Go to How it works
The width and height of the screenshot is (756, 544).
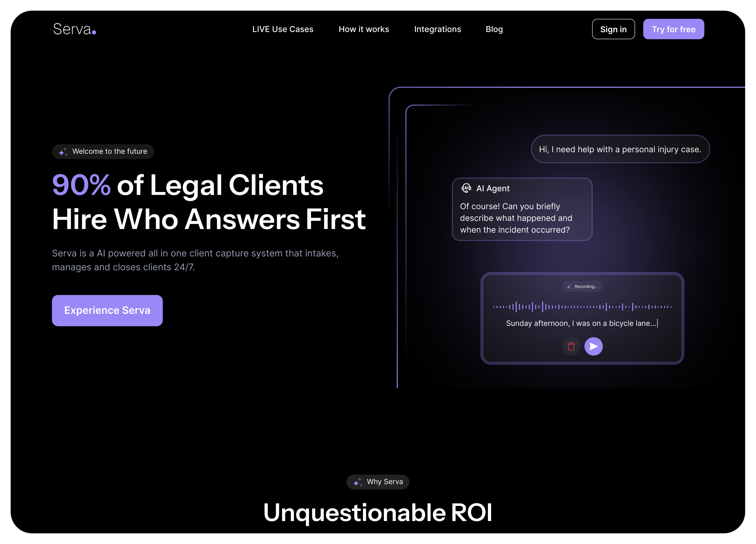[x=364, y=29]
